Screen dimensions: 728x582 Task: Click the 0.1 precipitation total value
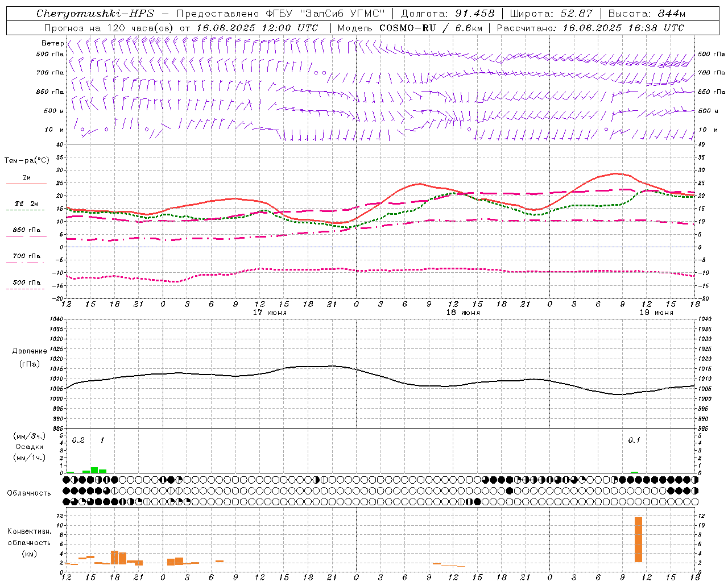(634, 440)
